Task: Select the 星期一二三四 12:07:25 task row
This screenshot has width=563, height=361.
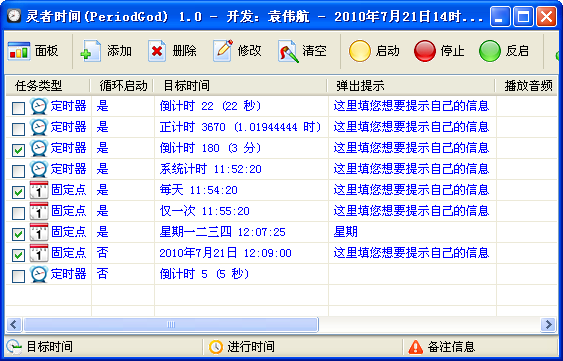Action: point(281,232)
